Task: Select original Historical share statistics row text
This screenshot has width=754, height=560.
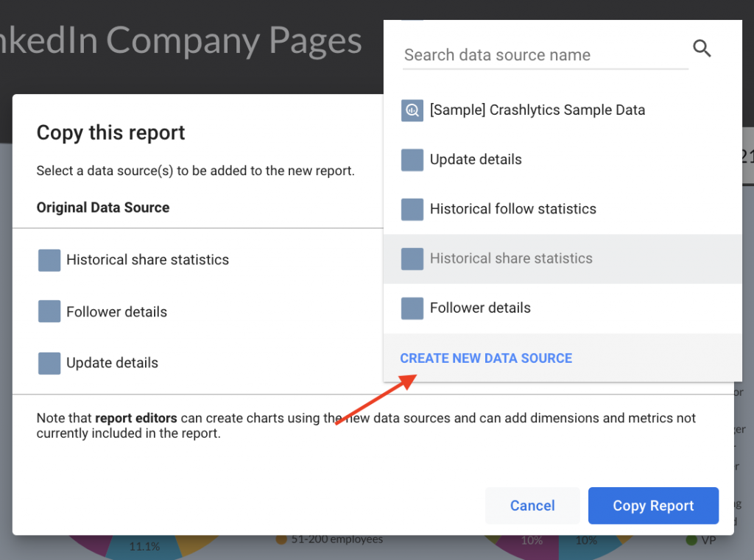Action: 147,260
